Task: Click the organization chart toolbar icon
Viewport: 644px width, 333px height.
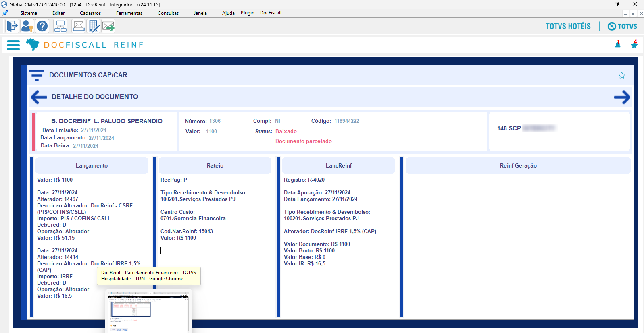Action: coord(60,26)
